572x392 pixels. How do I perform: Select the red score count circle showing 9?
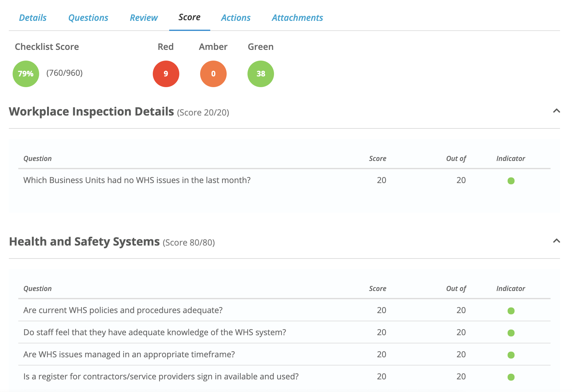[x=166, y=74]
